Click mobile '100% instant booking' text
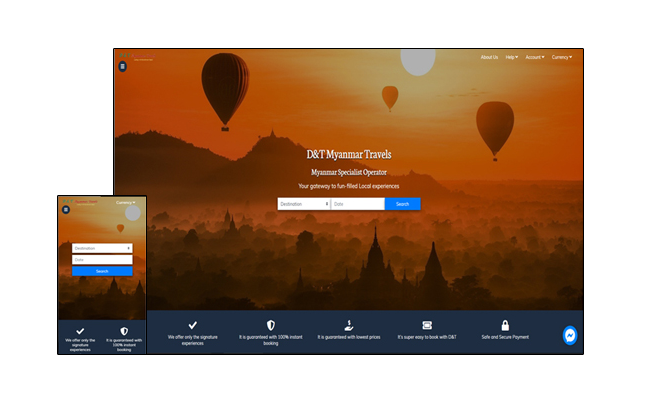The width and height of the screenshot is (650, 400). click(124, 345)
